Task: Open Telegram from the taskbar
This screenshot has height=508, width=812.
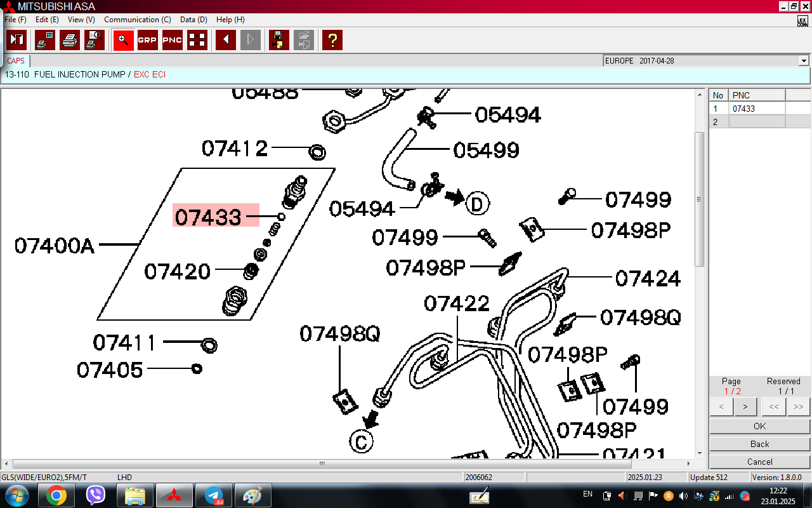Action: pyautogui.click(x=213, y=495)
